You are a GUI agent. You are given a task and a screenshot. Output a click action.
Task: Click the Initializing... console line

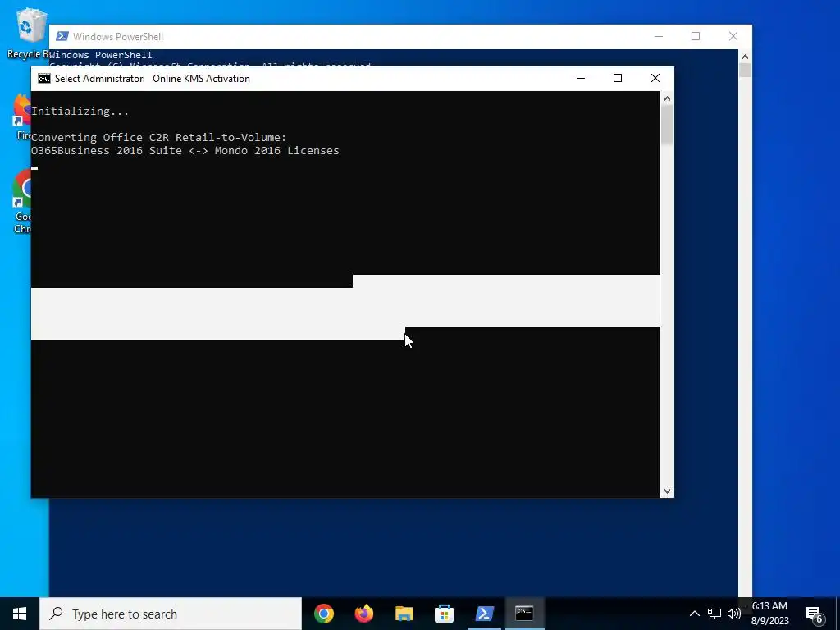80,112
